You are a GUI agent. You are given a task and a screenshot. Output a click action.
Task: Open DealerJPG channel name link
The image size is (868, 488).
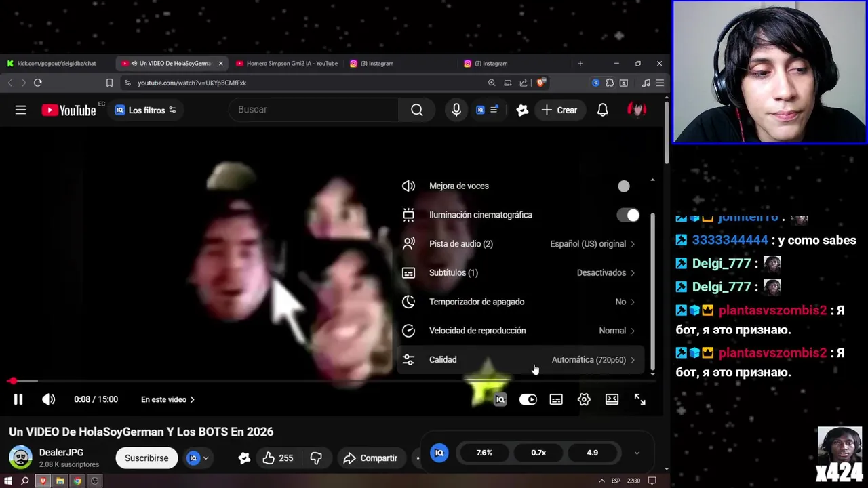tap(61, 452)
